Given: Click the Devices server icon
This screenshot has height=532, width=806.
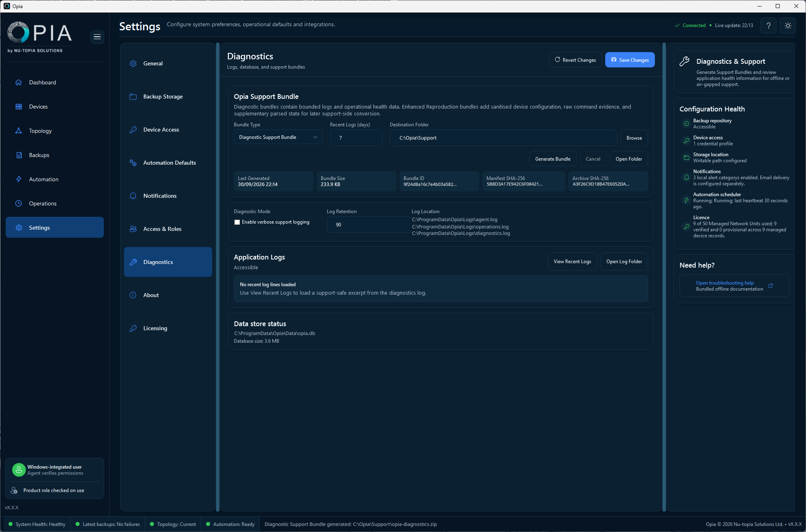Looking at the screenshot, I should pos(19,107).
